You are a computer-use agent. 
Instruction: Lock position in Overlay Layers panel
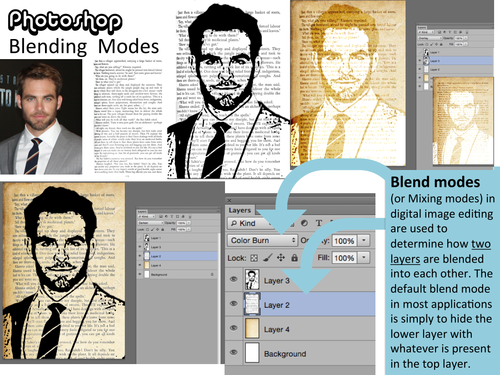click(x=436, y=44)
